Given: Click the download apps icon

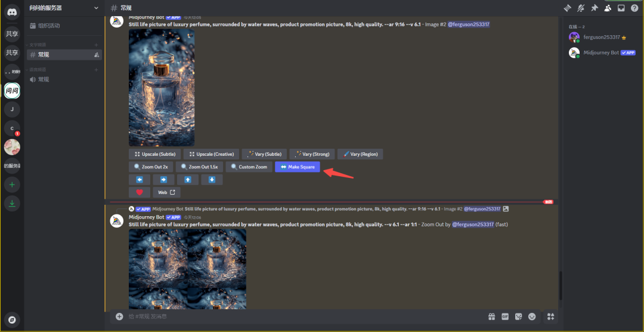Looking at the screenshot, I should pos(12,204).
